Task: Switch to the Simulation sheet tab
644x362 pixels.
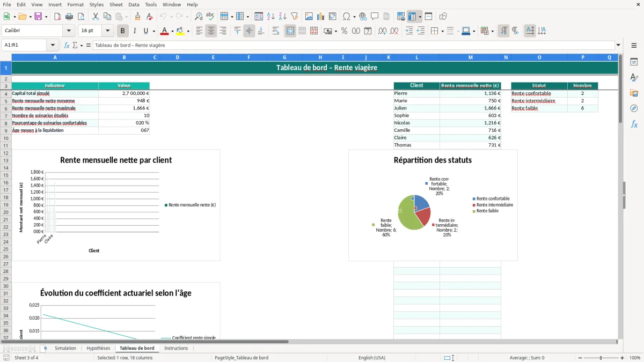Action: tap(65, 348)
